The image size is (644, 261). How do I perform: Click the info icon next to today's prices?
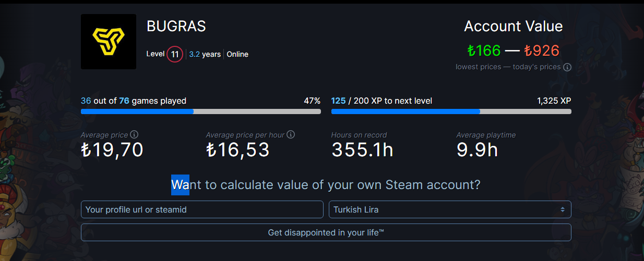[x=567, y=67]
